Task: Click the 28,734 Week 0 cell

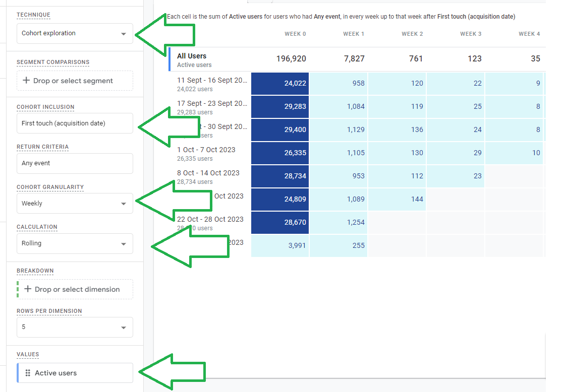Action: pyautogui.click(x=280, y=176)
